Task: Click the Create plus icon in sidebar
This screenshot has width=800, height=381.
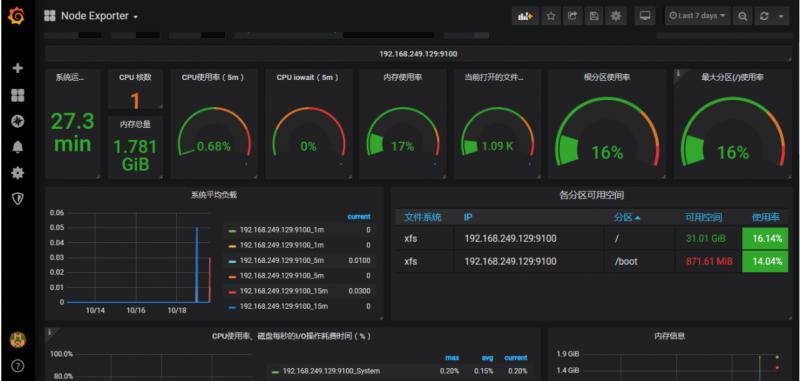Action: pos(18,68)
